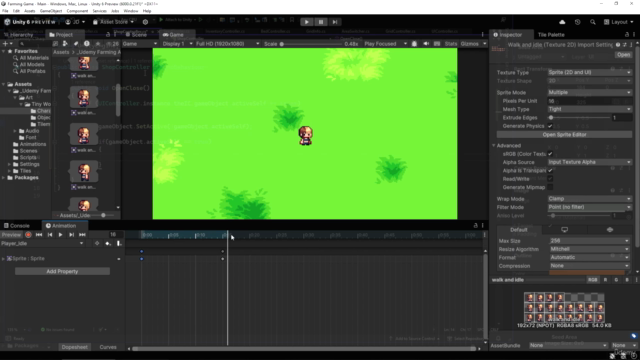Open the version history icon
640x360 pixels.
tap(577, 22)
